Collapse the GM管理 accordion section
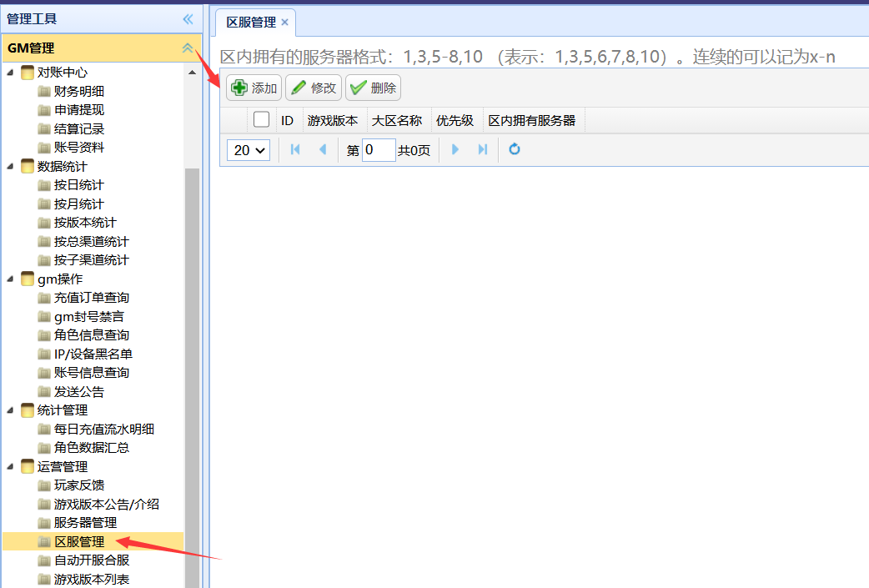This screenshot has height=588, width=869. tap(188, 48)
